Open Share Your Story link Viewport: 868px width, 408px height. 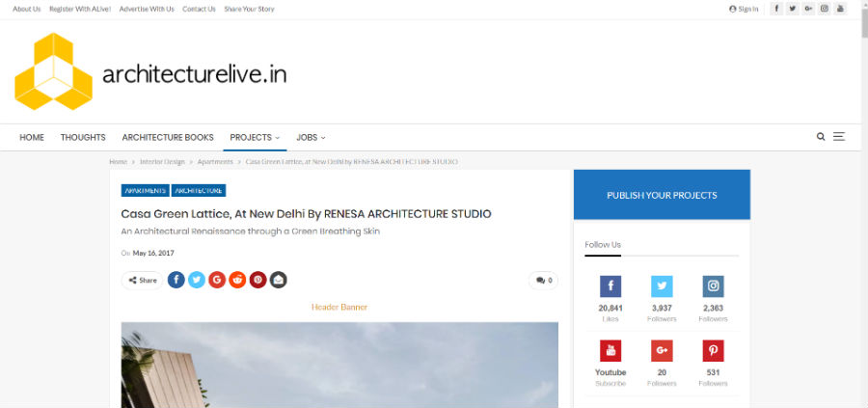tap(249, 9)
